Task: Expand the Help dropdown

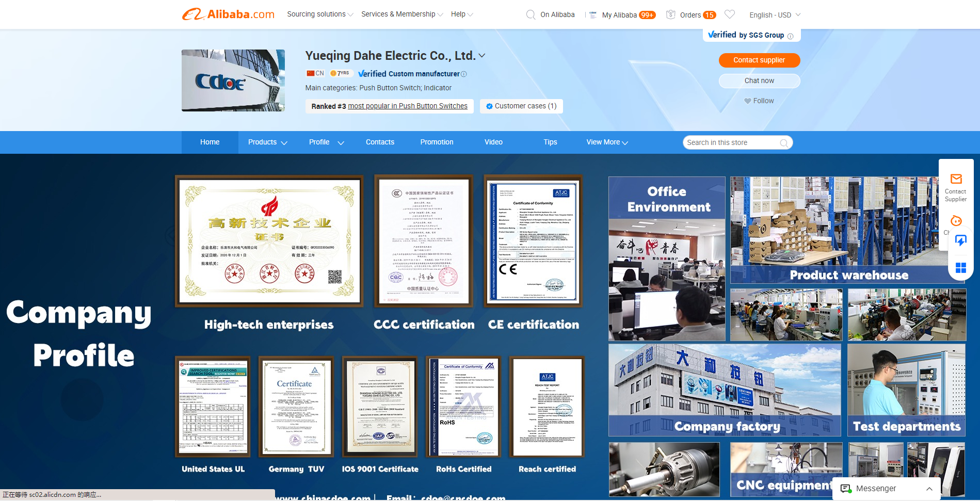Action: 462,14
